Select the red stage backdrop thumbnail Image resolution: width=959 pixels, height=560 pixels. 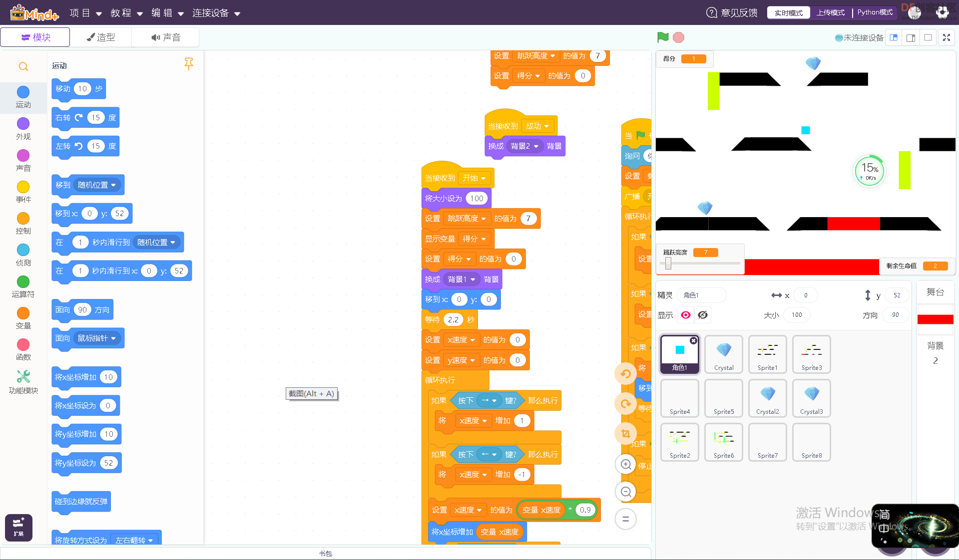coord(936,319)
